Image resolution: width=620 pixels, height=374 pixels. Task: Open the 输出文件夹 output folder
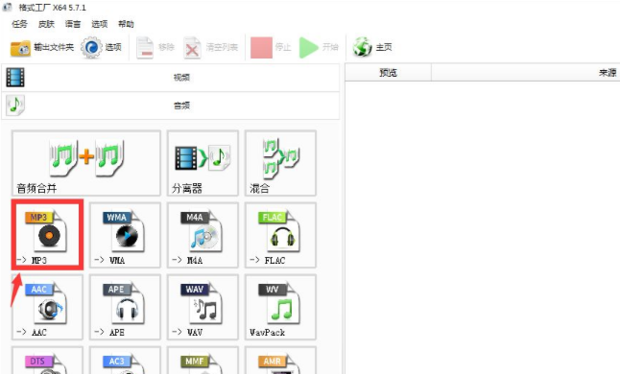tap(42, 48)
